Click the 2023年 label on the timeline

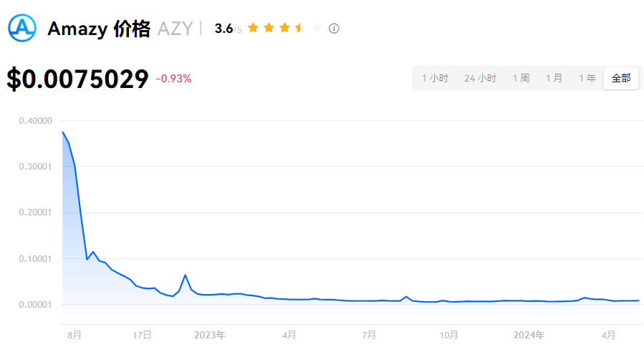210,334
